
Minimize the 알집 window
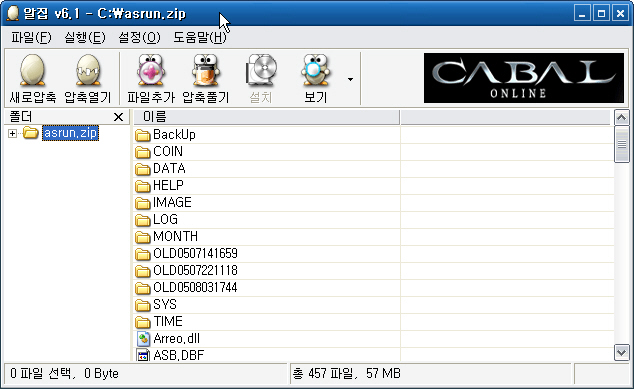tap(582, 14)
